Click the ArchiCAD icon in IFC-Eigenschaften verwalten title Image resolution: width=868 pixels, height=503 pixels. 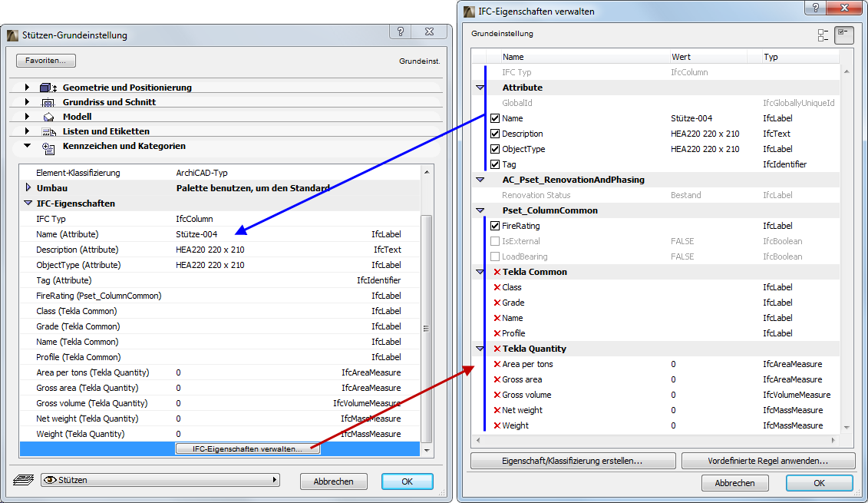(469, 11)
